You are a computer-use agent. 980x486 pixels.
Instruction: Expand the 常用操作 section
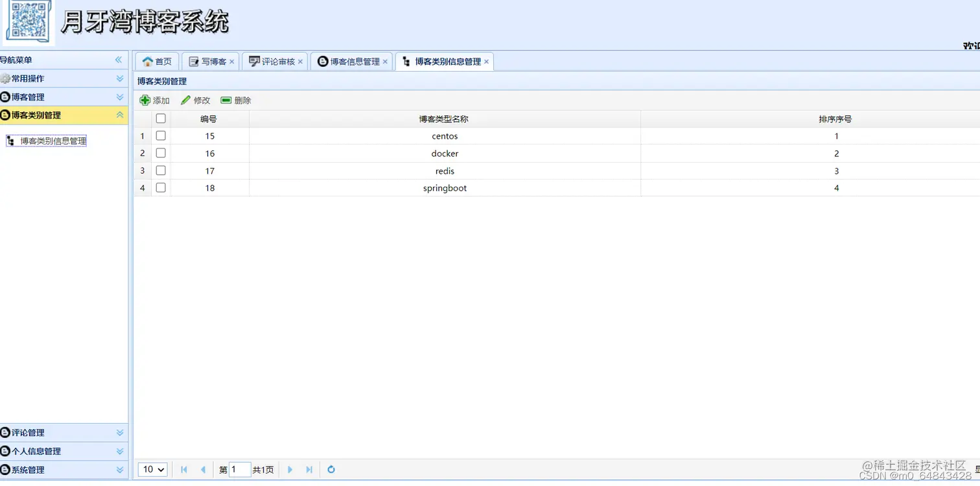[x=120, y=78]
